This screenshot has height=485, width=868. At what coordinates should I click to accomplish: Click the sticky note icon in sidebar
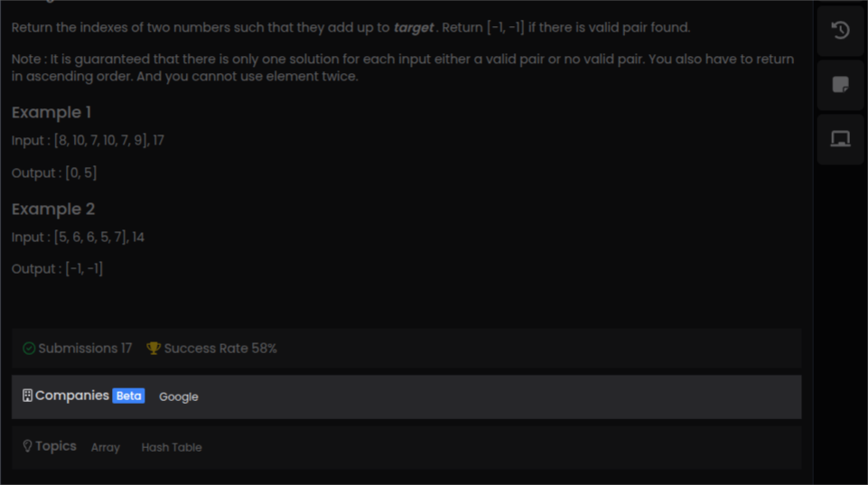coord(840,85)
